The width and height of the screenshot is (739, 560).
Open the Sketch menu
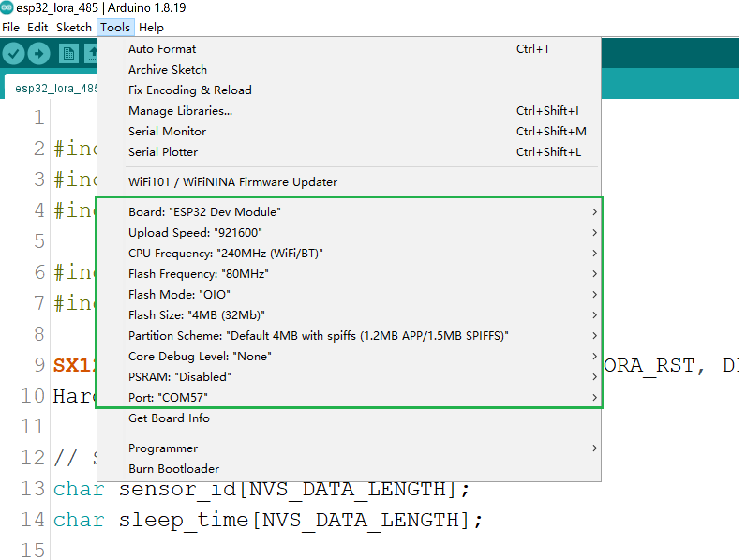[x=74, y=28]
